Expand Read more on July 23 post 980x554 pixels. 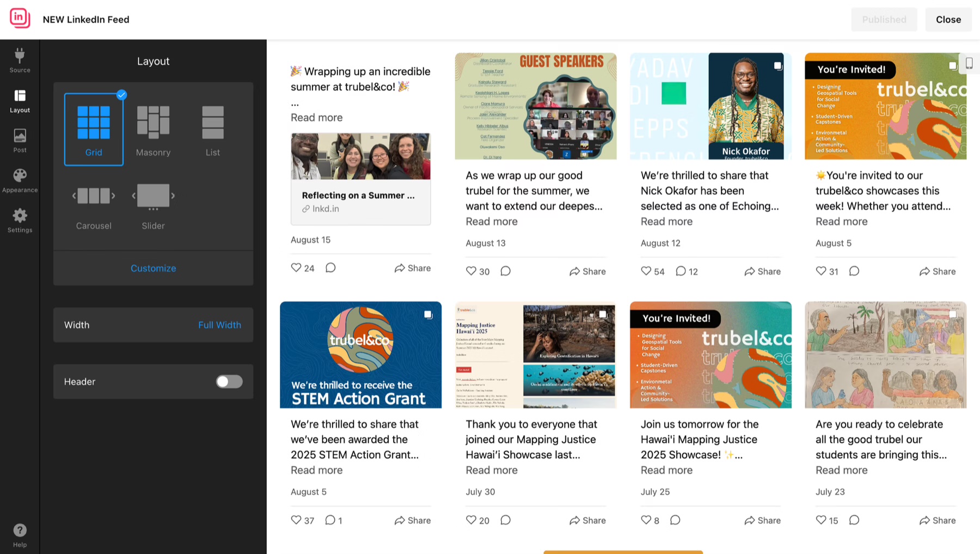[x=841, y=470]
